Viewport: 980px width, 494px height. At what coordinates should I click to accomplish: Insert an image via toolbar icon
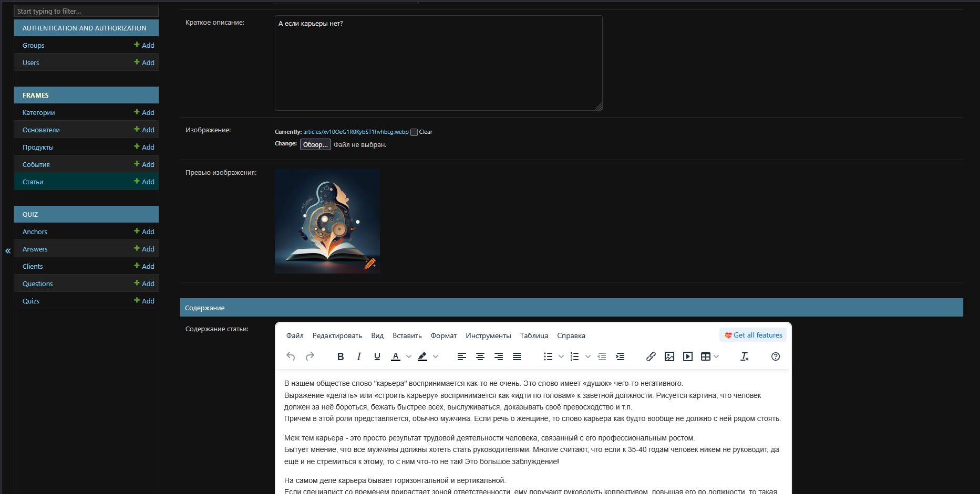pos(669,356)
